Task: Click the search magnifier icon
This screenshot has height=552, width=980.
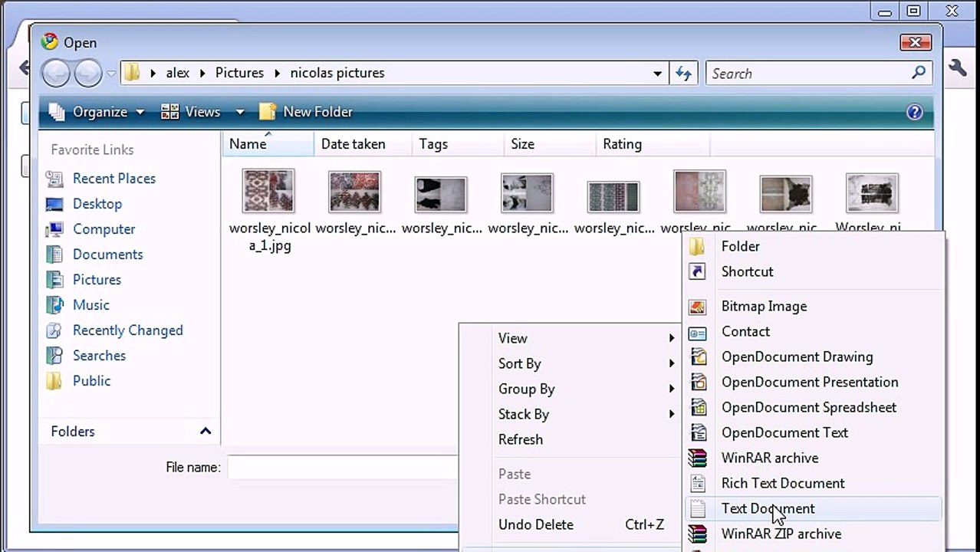Action: click(x=919, y=73)
